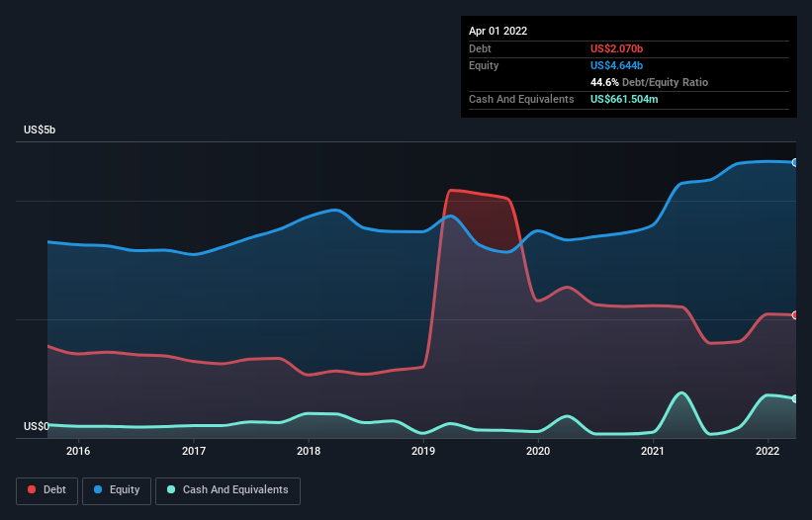Viewport: 812px width, 520px height.
Task: Click the blue Equity legend dot
Action: click(x=98, y=489)
